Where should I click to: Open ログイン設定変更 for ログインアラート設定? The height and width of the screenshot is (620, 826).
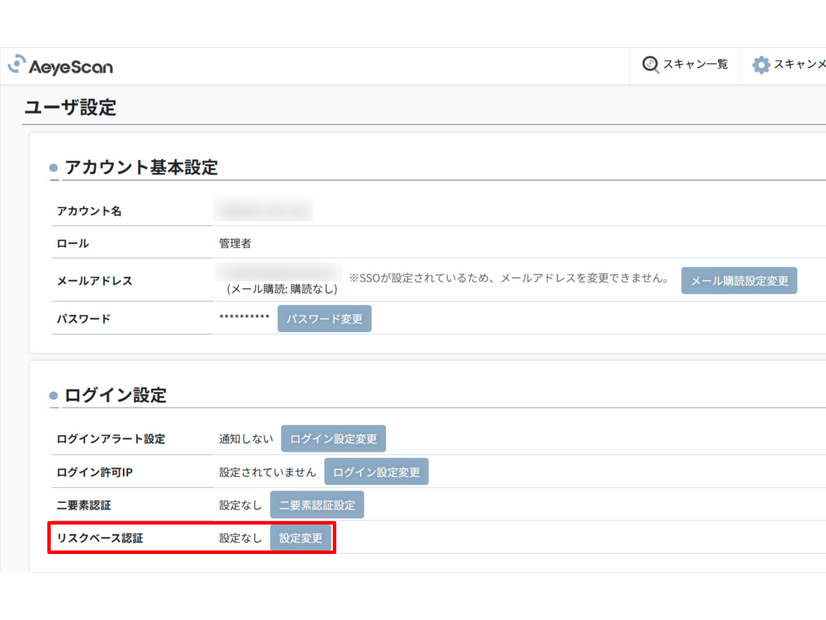pos(335,438)
